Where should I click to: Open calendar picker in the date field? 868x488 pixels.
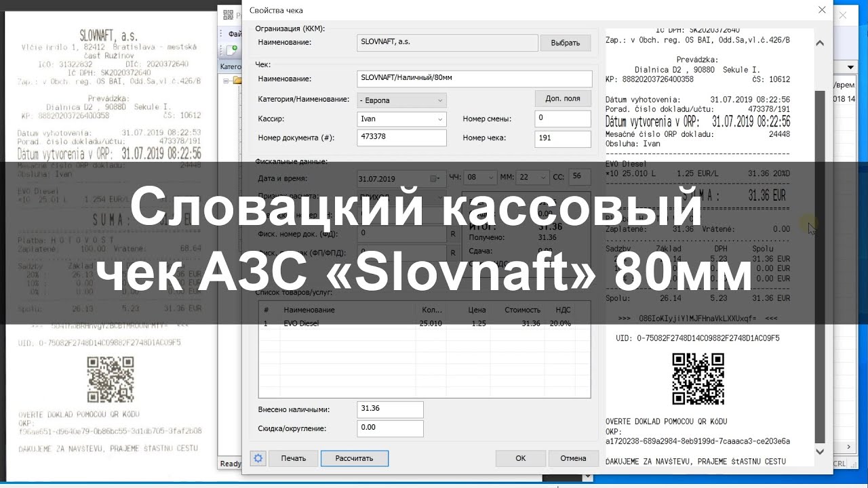434,178
